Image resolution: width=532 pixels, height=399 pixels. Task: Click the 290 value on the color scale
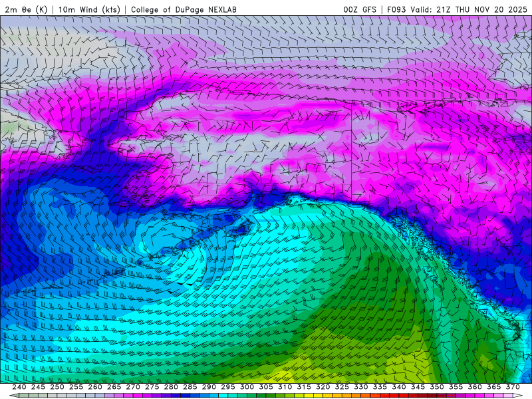tap(209, 387)
